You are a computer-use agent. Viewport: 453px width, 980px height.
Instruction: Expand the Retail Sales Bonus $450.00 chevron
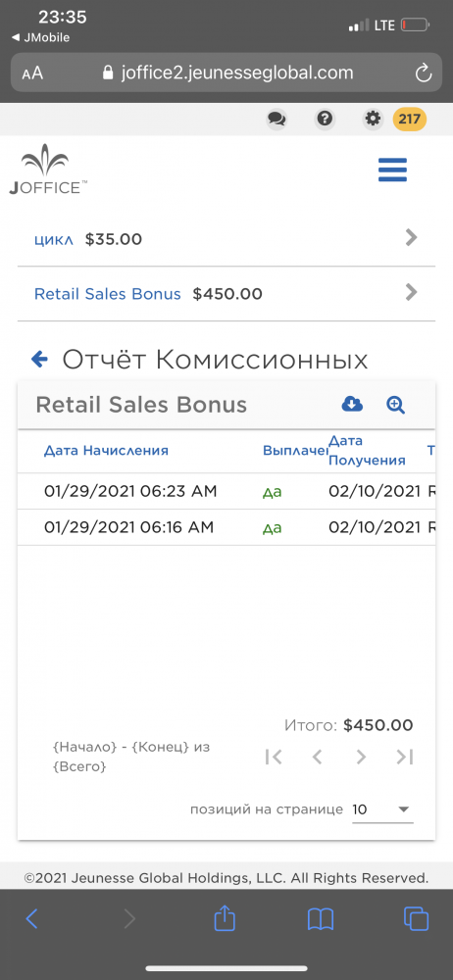[411, 292]
